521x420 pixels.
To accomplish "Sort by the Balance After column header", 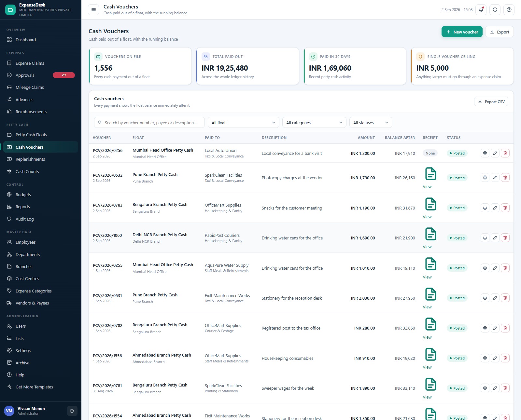I will coord(400,138).
